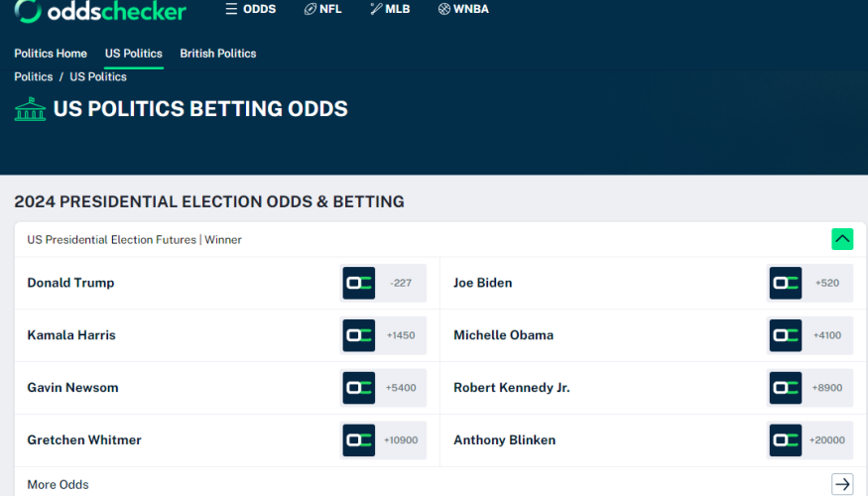Image resolution: width=868 pixels, height=496 pixels.
Task: Go to the Politics Home tab
Action: click(51, 54)
